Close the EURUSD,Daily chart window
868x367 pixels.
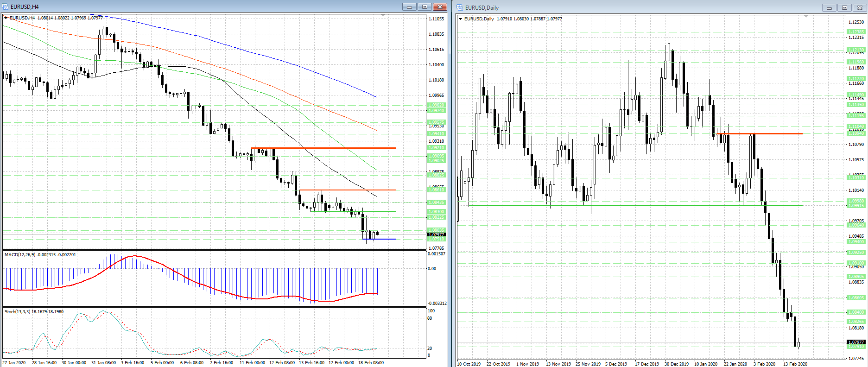(x=859, y=7)
